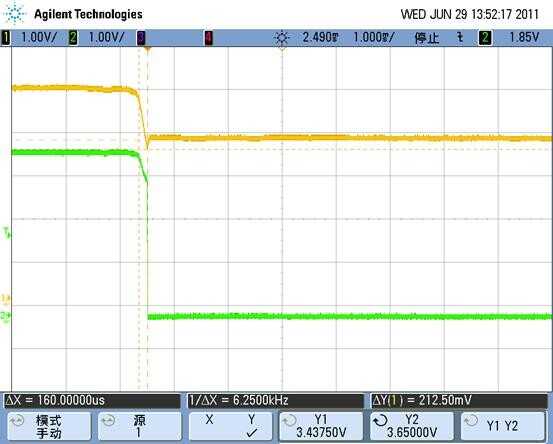The image size is (553, 444).
Task: Open the 模式 手动 mode softkey
Action: [x=49, y=426]
